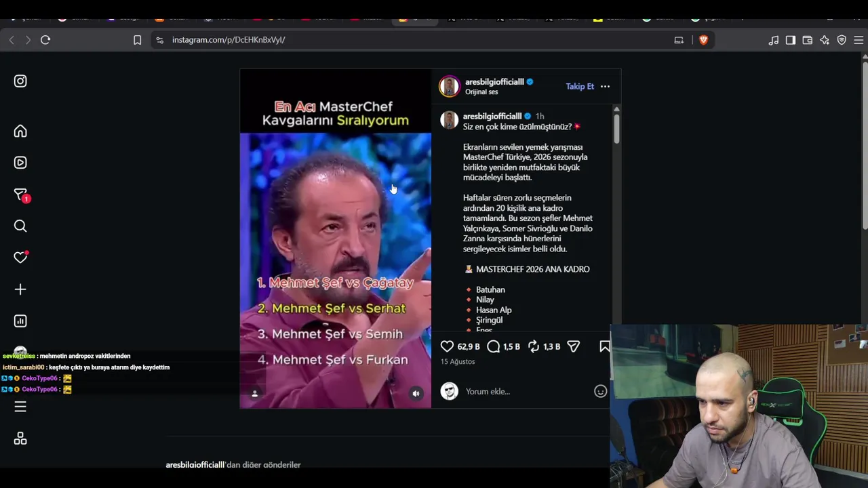Select the name 'Hasan Alp' in caption list
The width and height of the screenshot is (868, 488).
[494, 310]
